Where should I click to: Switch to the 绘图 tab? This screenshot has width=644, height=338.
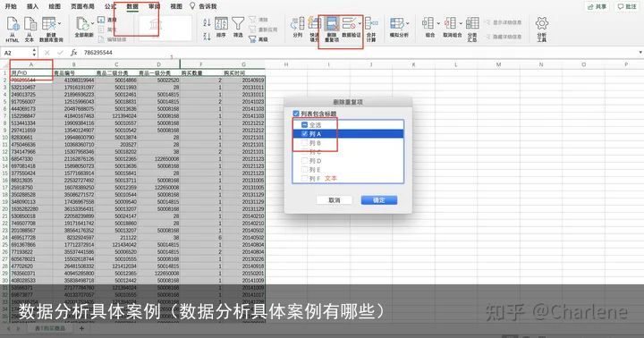coord(55,6)
